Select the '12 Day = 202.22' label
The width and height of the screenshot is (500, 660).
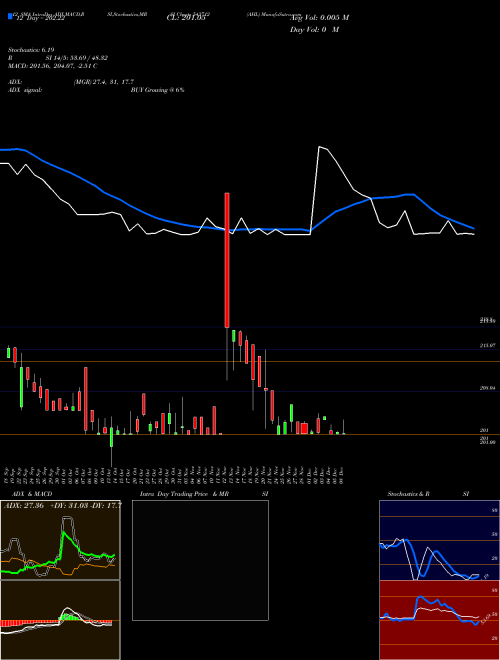tap(40, 19)
